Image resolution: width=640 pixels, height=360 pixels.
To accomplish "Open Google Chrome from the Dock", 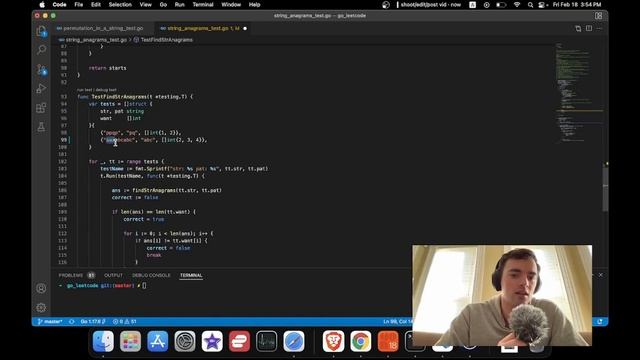I will pyautogui.click(x=361, y=341).
